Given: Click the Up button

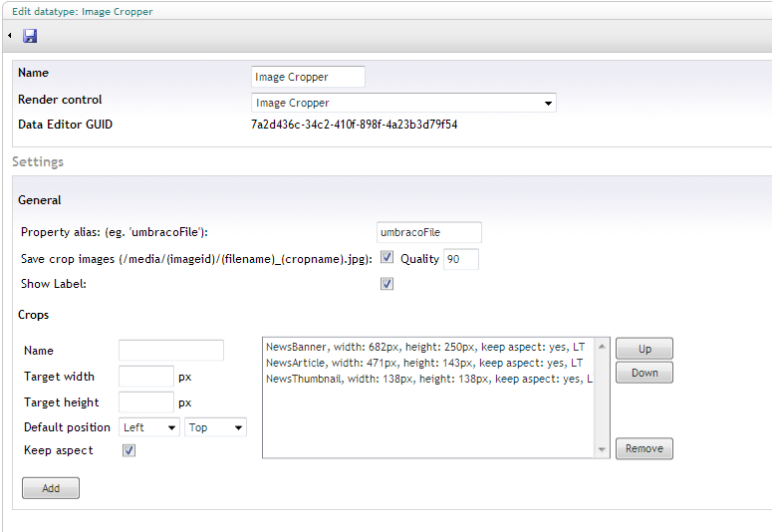Looking at the screenshot, I should [643, 349].
